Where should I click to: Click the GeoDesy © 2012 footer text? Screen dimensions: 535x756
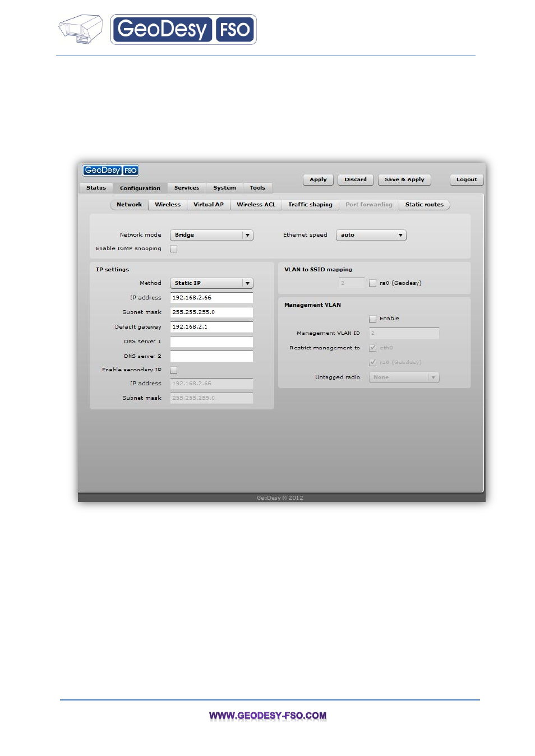[280, 498]
